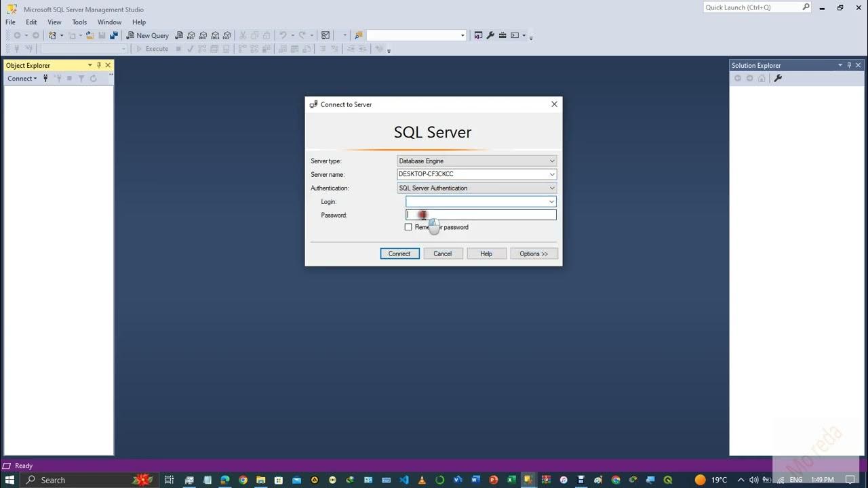Open the Window menu
Image resolution: width=868 pixels, height=488 pixels.
tap(109, 22)
